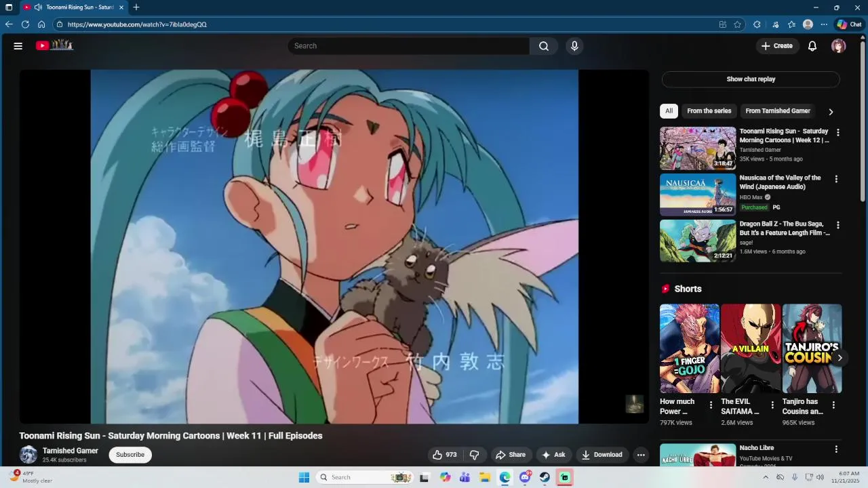Open the YouTube guide hamburger menu
868x488 pixels.
click(18, 46)
